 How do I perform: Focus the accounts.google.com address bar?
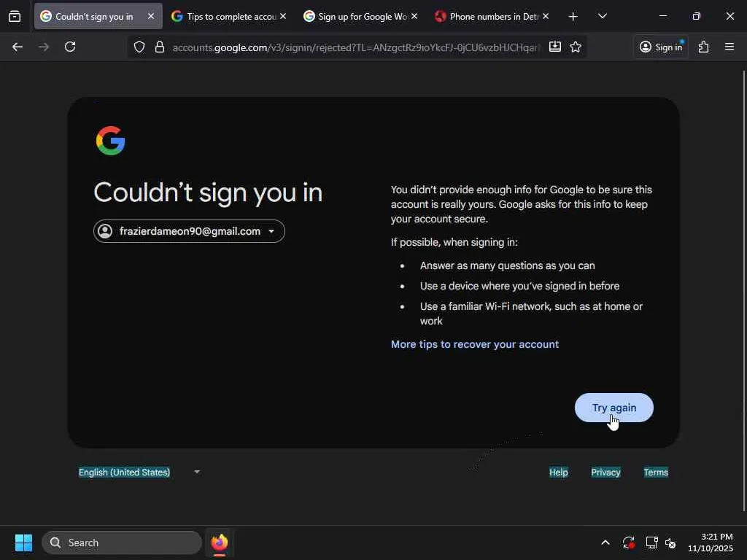pos(355,47)
